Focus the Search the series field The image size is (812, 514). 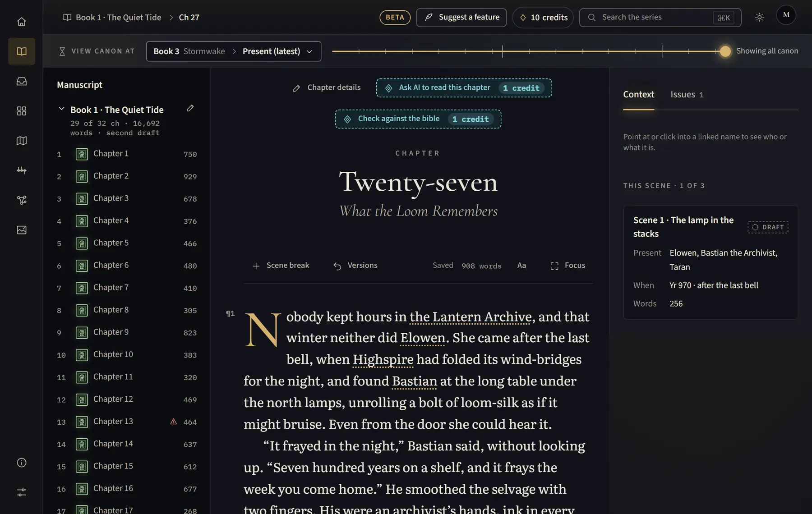click(x=660, y=17)
